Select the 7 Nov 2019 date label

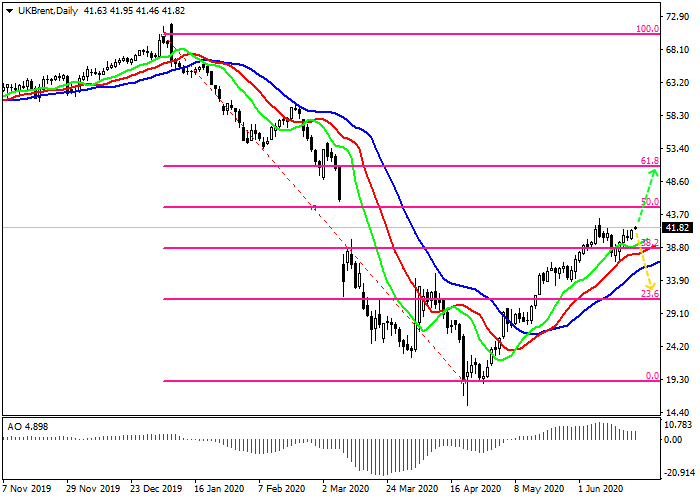click(x=27, y=490)
